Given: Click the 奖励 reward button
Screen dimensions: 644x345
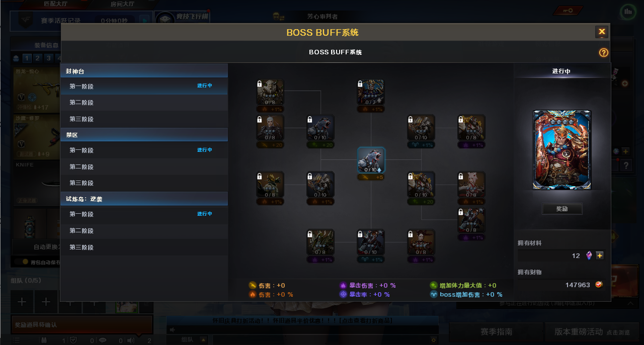Looking at the screenshot, I should pyautogui.click(x=562, y=209).
